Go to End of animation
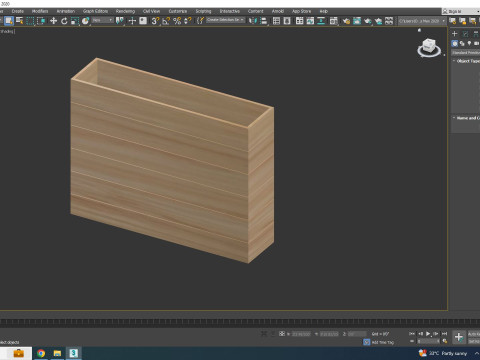Viewport: 480px width, 360px height. pyautogui.click(x=444, y=334)
